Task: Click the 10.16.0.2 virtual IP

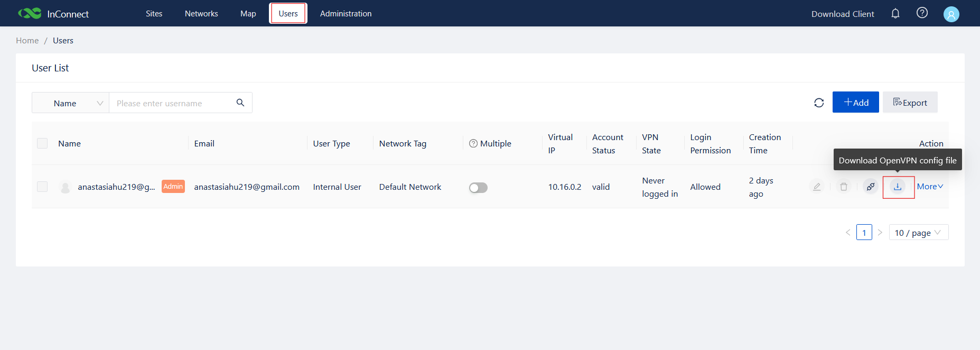Action: coord(565,187)
